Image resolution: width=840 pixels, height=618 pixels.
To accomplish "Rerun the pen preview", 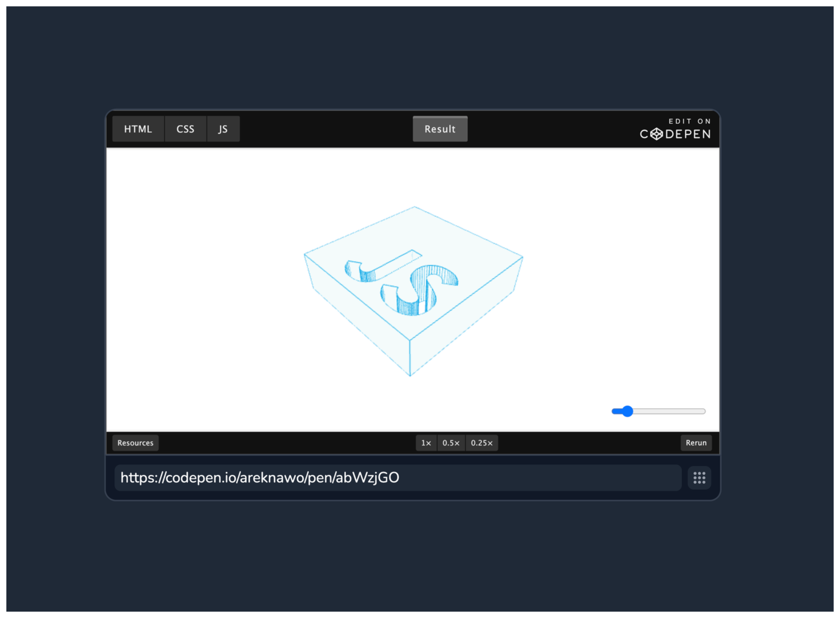I will pyautogui.click(x=696, y=443).
